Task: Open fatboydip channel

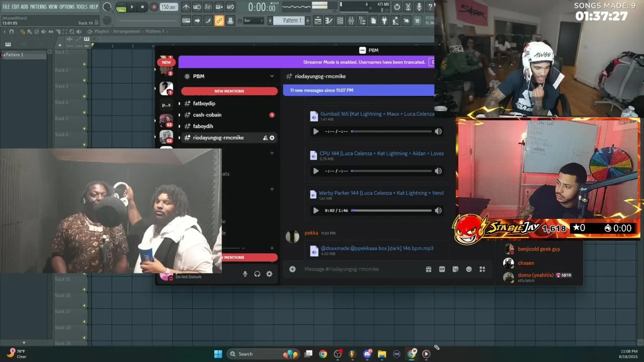Action: coord(204,104)
